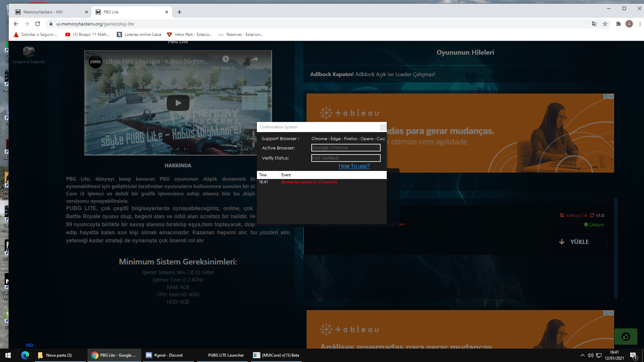Reload the current page
The height and width of the screenshot is (362, 644).
tap(38, 24)
